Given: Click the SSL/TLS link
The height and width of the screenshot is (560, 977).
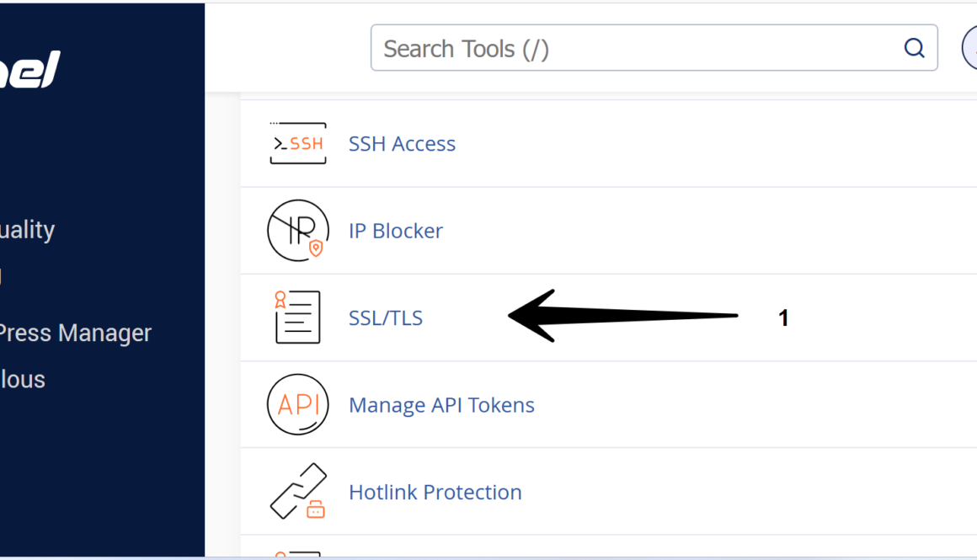Looking at the screenshot, I should tap(386, 317).
